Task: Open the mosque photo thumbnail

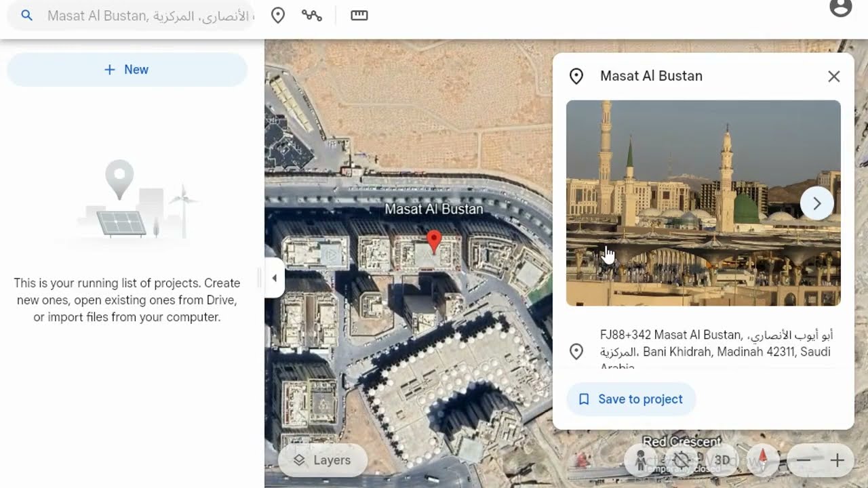Action: 703,203
